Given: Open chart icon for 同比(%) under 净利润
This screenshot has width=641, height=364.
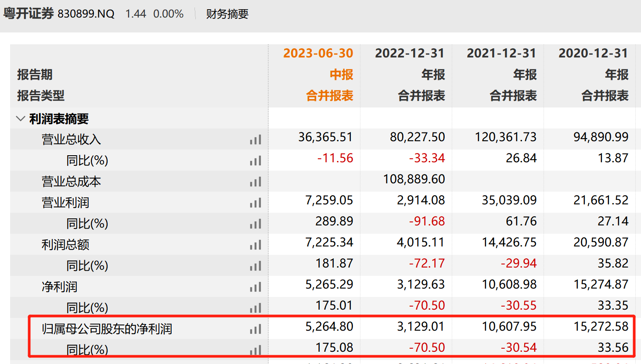Looking at the screenshot, I should tap(256, 308).
